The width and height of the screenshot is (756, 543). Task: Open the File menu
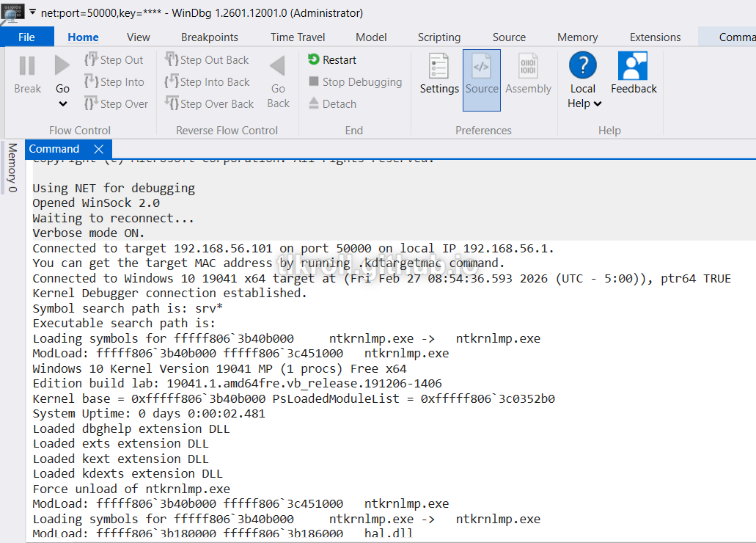coord(26,37)
